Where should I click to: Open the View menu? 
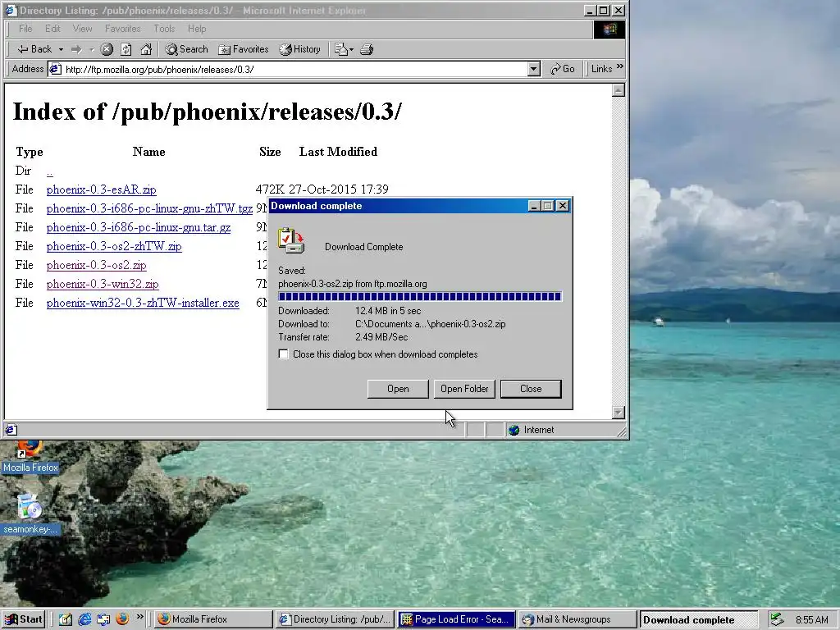click(83, 29)
